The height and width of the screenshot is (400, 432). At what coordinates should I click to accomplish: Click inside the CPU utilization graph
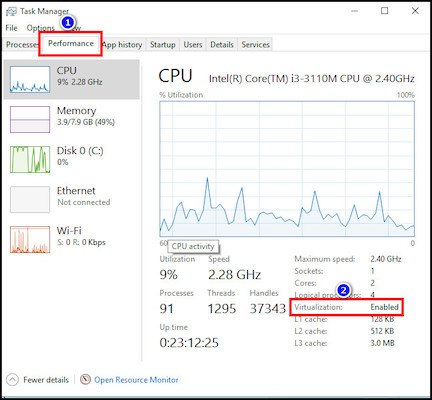click(287, 169)
